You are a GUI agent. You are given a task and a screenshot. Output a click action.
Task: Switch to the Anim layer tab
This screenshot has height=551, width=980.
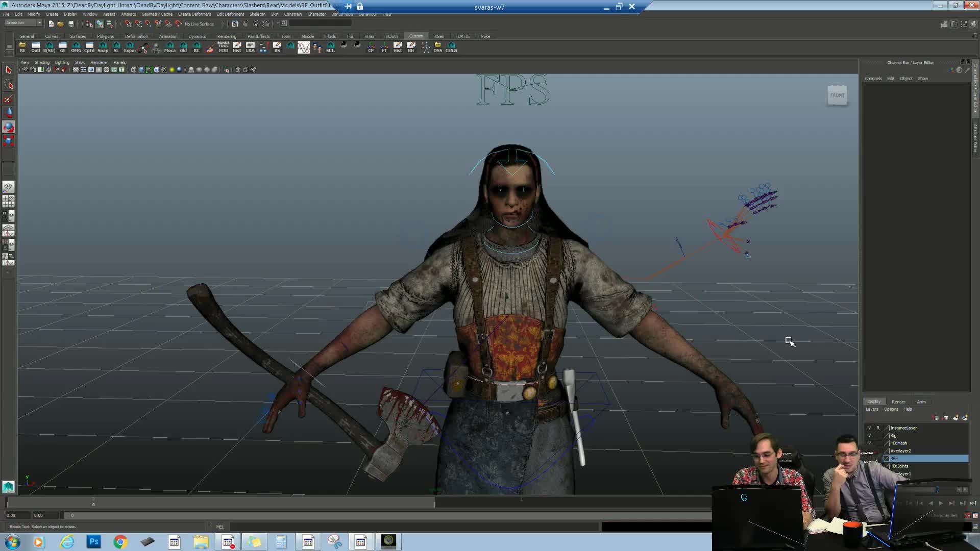pos(921,402)
